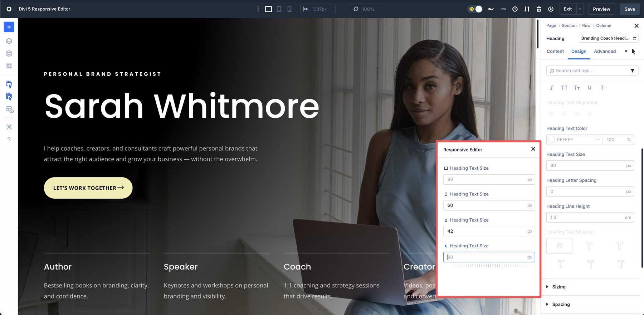Toggle the light/dark mode switch

point(475,9)
